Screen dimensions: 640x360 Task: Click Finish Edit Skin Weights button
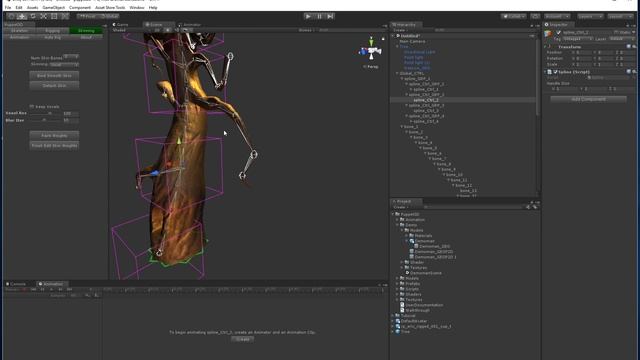(x=54, y=146)
